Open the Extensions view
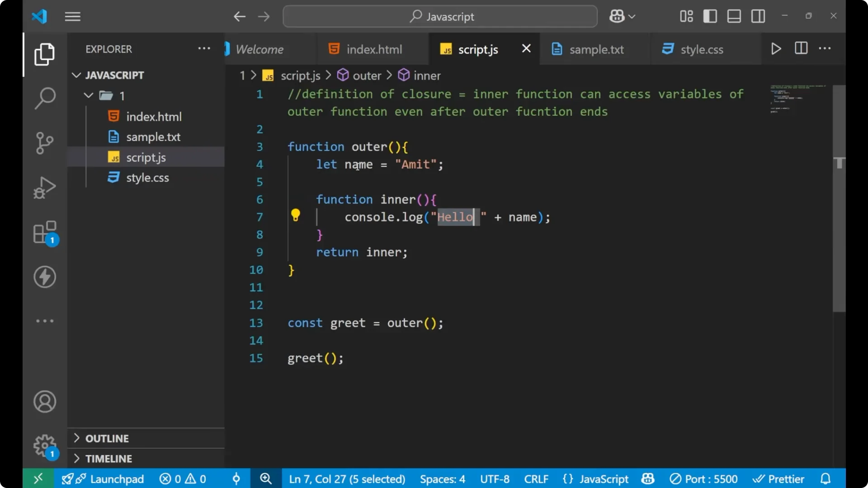The height and width of the screenshot is (488, 868). (x=44, y=232)
